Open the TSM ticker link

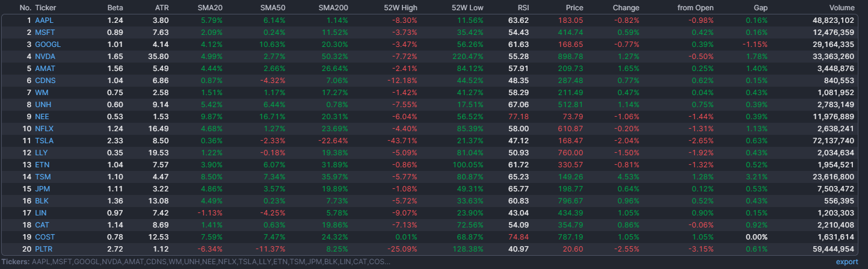(x=43, y=177)
